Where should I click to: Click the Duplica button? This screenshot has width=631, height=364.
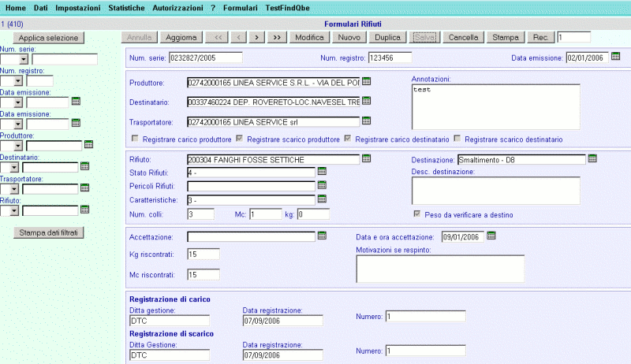click(x=387, y=37)
